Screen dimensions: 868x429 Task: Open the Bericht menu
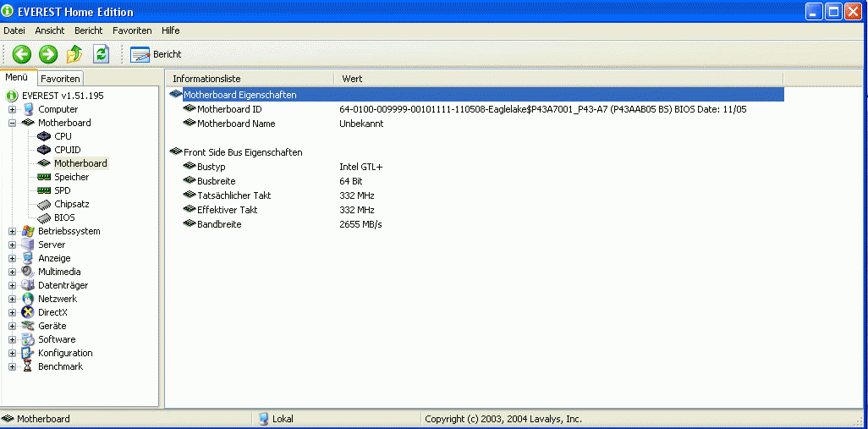point(89,30)
